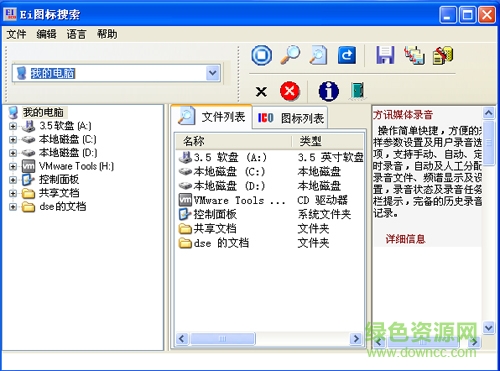Click file list scroll right arrow
Image resolution: width=500 pixels, height=371 pixels.
click(x=356, y=339)
